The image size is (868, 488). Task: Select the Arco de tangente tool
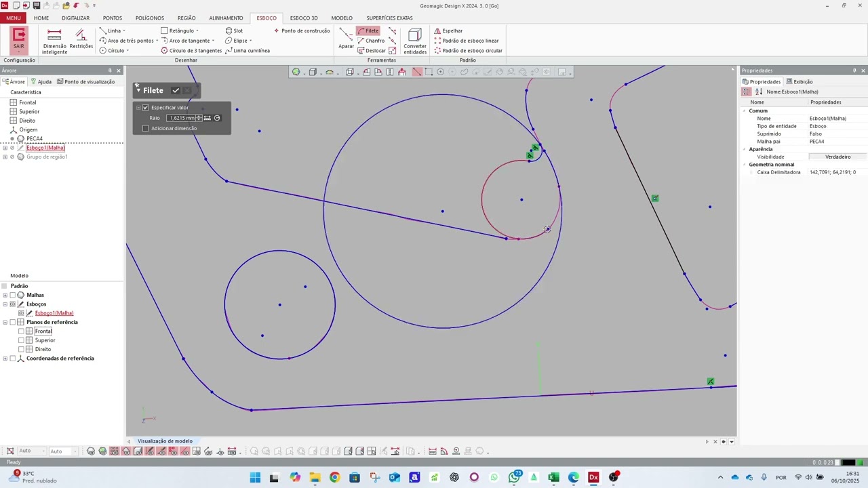tap(186, 41)
